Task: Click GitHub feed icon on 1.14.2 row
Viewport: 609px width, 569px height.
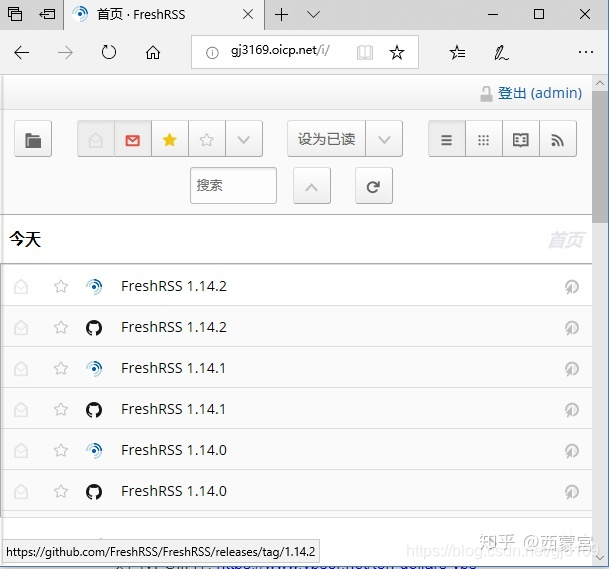Action: [x=94, y=328]
